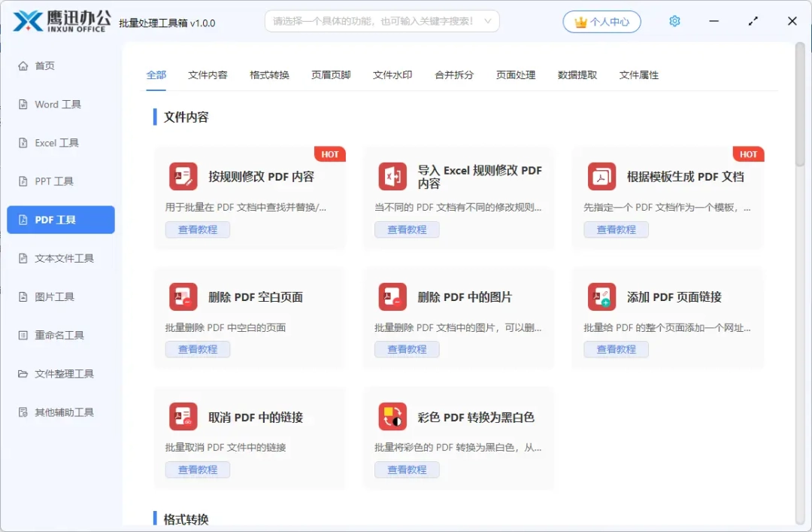812x532 pixels.
Task: Open the 彩色 PDF 转换为黑白色 tool icon
Action: click(x=392, y=416)
